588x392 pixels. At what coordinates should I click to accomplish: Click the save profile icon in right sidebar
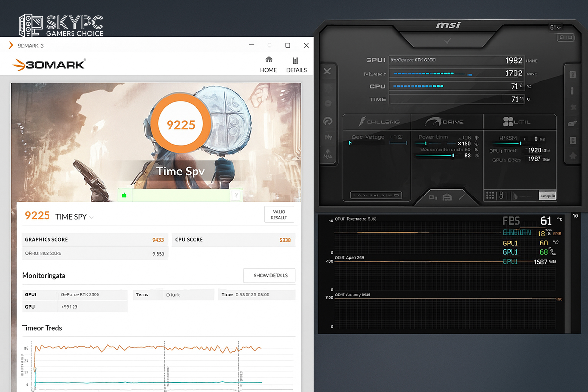coord(572,141)
